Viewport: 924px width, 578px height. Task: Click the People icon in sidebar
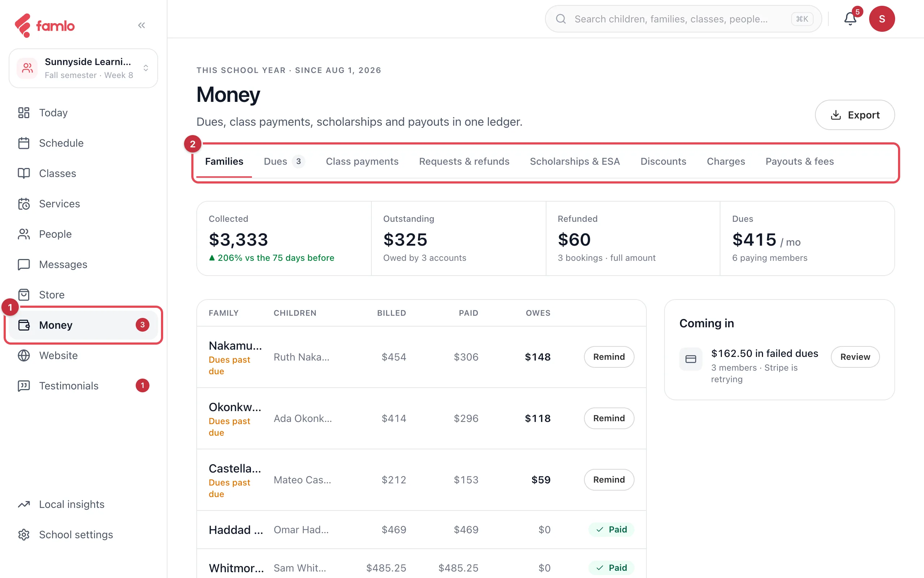pos(24,234)
